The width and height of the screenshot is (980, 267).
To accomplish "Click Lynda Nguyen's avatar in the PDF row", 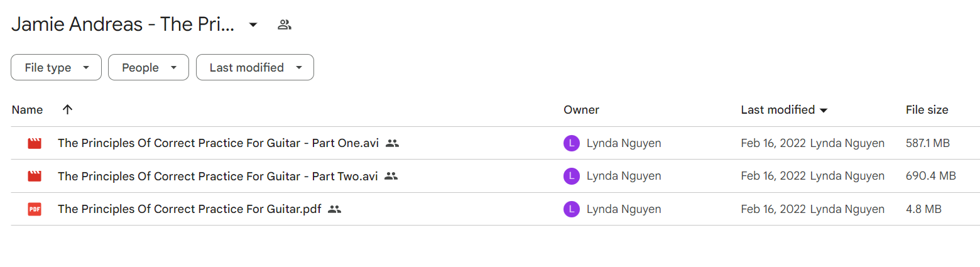I will [x=571, y=209].
